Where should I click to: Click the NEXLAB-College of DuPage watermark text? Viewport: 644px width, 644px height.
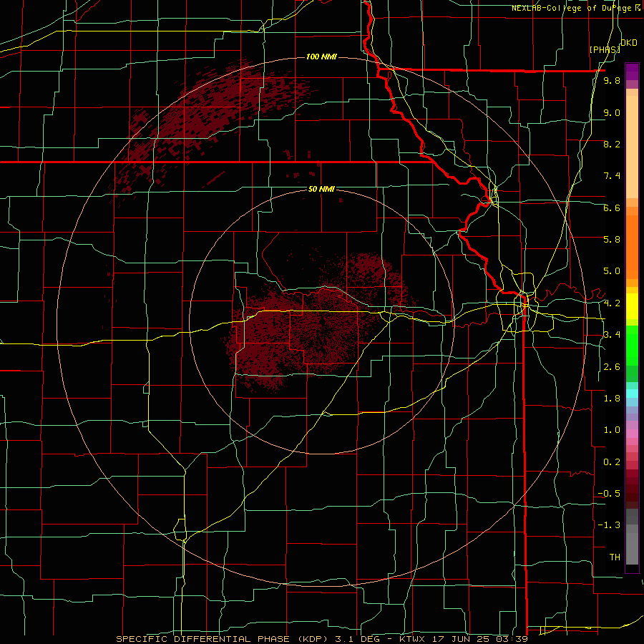tap(573, 8)
